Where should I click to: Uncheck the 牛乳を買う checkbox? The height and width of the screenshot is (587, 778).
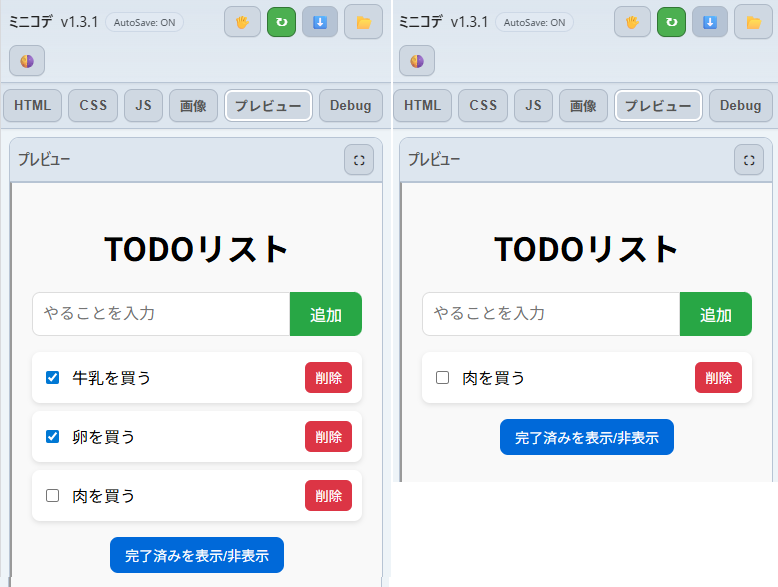53,378
